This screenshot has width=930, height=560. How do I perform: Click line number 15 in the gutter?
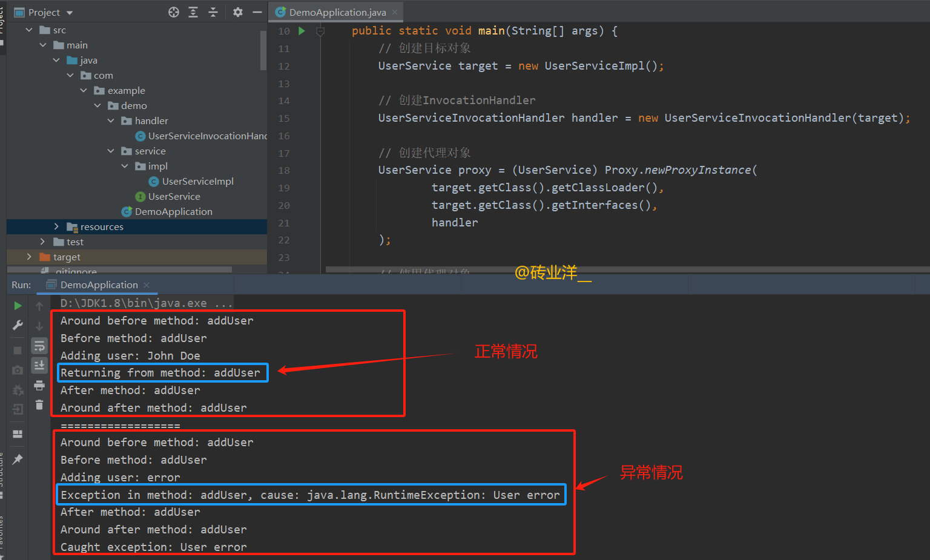click(284, 118)
